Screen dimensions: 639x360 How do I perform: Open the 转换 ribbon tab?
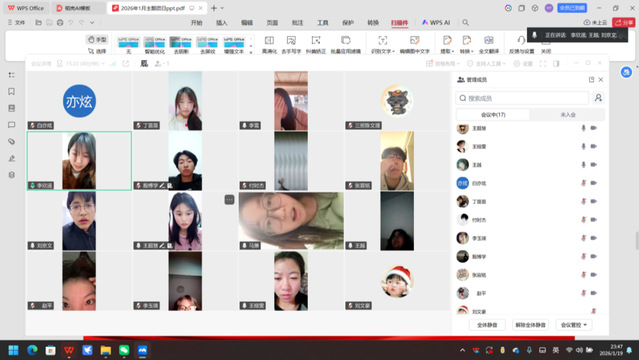[373, 23]
